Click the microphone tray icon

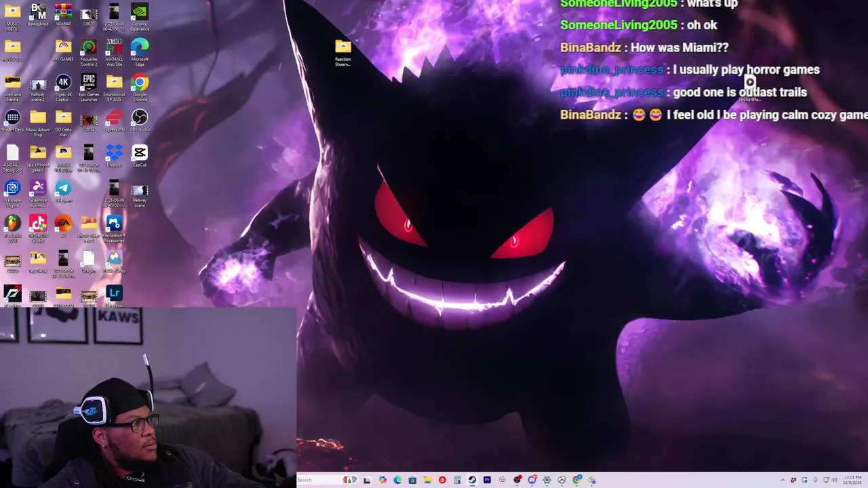[815, 480]
